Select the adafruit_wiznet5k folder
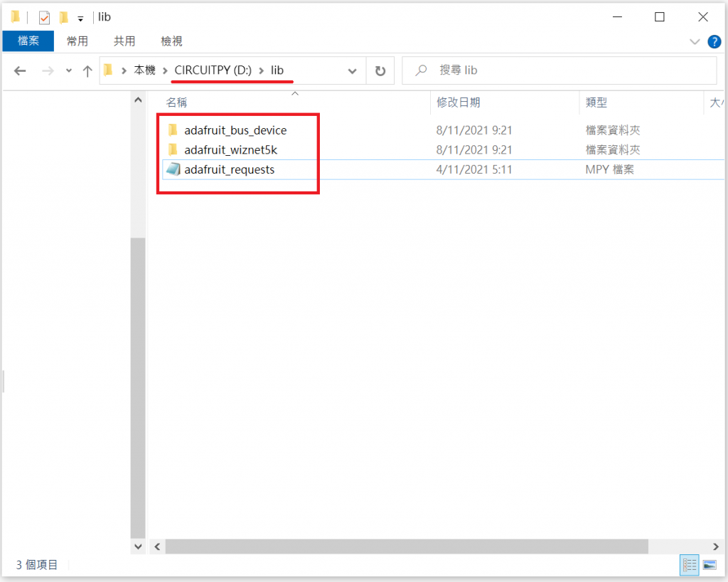The height and width of the screenshot is (582, 728). coord(231,149)
